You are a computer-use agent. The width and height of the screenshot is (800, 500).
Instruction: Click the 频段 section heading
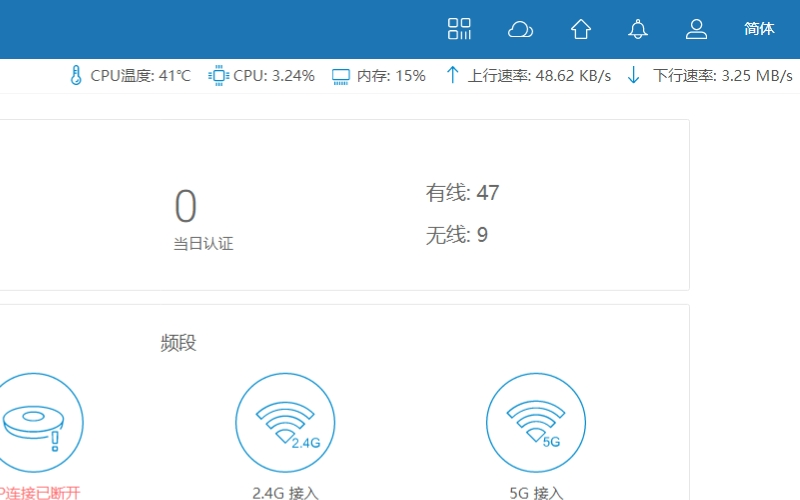178,343
